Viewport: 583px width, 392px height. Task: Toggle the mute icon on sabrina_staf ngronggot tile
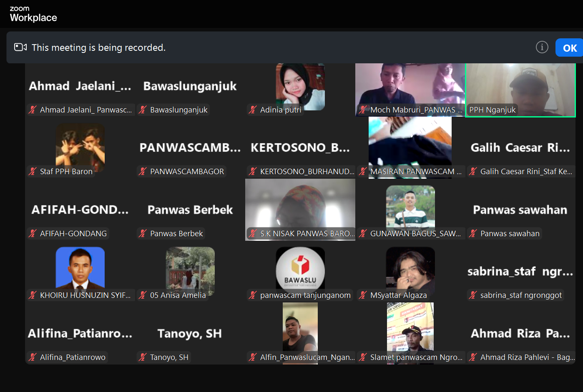472,295
